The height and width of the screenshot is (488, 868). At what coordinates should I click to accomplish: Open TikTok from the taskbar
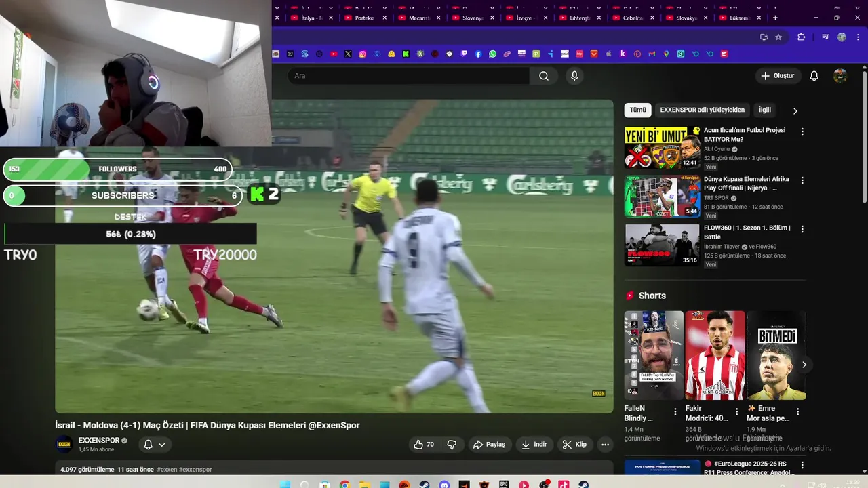tap(564, 485)
